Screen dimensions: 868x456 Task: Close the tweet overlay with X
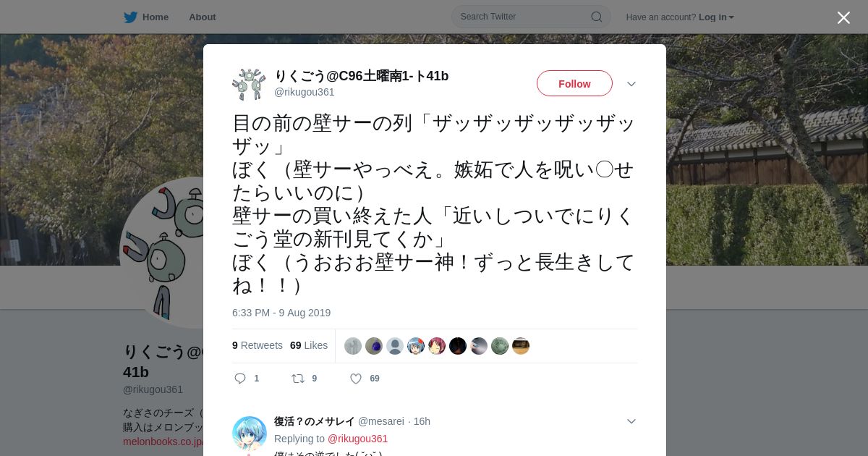[843, 17]
